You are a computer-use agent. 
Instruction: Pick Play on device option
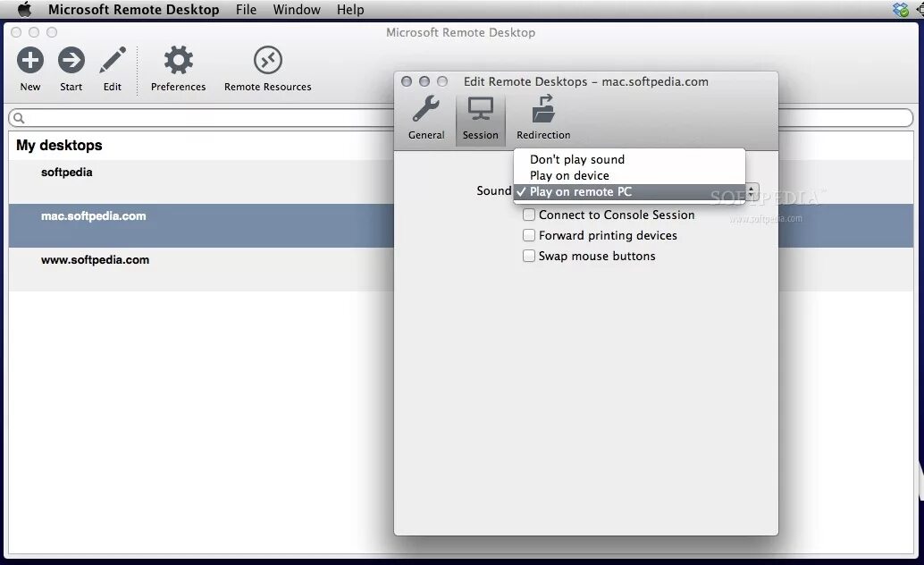(629, 176)
